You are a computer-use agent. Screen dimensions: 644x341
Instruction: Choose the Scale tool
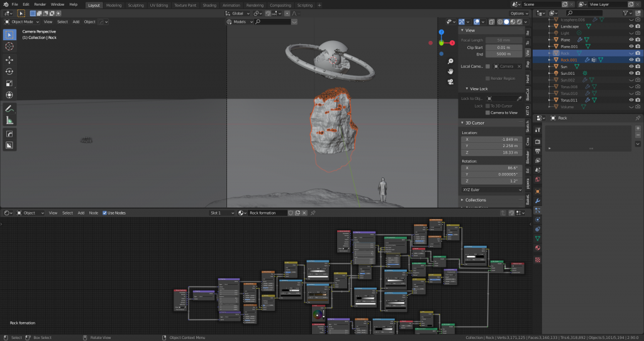9,83
